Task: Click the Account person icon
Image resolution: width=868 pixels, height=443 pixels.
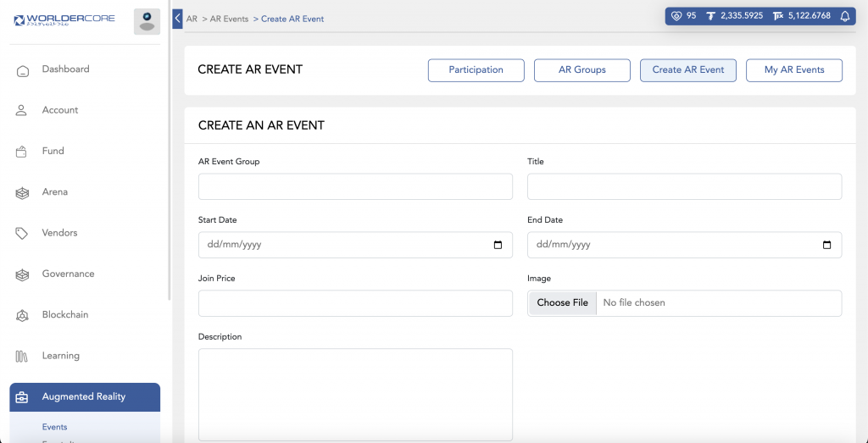Action: tap(21, 110)
